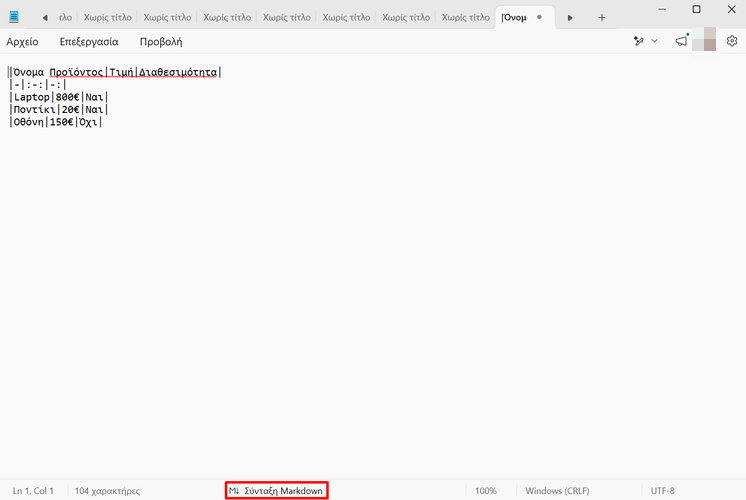This screenshot has width=746, height=500.
Task: Expand the chevron next to rewrite icon
Action: tap(655, 41)
